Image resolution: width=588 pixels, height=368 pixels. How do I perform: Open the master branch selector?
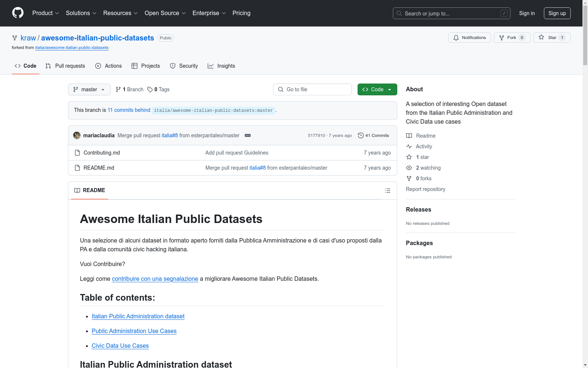[x=89, y=89]
